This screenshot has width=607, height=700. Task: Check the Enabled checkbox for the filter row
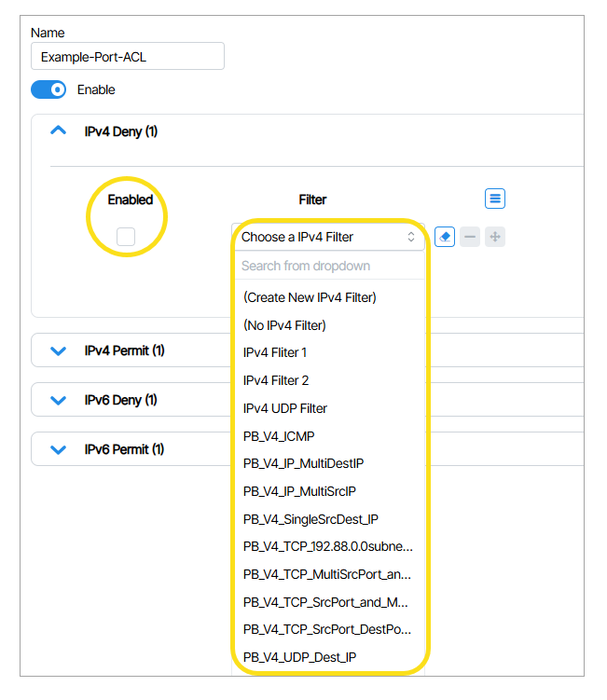(126, 237)
